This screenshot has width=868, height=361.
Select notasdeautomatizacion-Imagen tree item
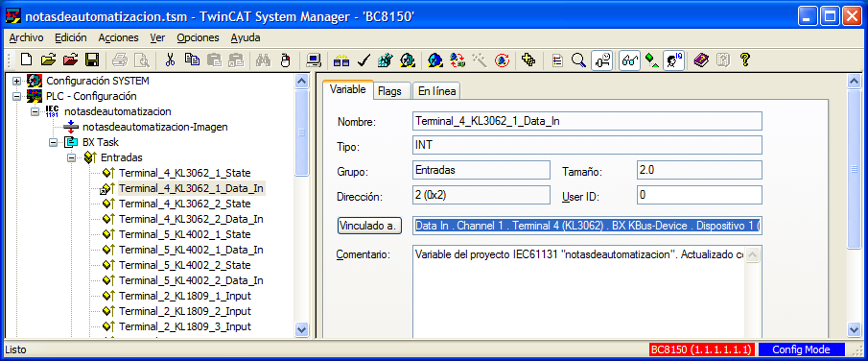pyautogui.click(x=155, y=127)
